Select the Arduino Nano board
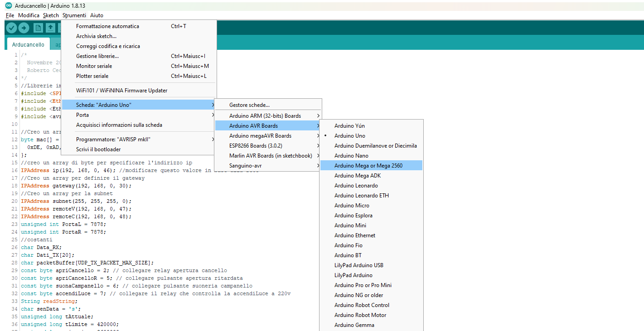Viewport: 644px width, 331px height. [x=371, y=156]
